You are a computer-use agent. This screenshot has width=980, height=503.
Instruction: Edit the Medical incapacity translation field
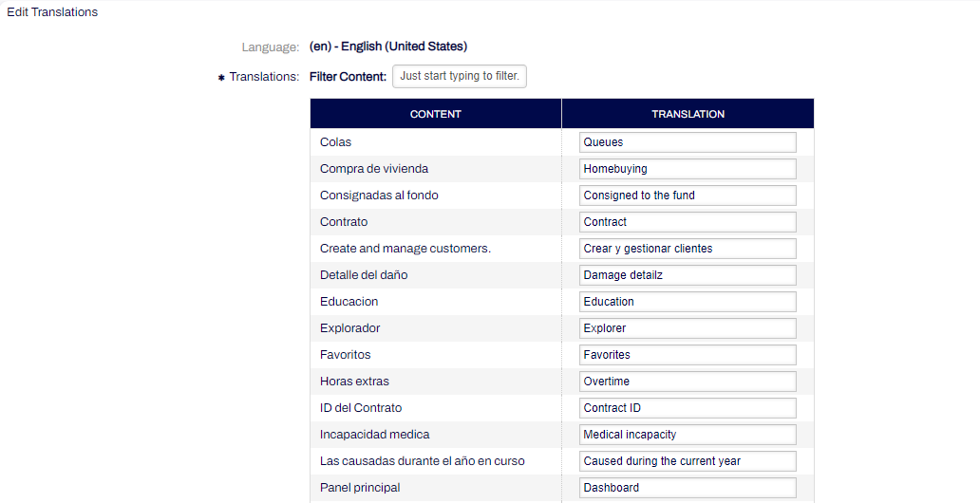(x=688, y=435)
